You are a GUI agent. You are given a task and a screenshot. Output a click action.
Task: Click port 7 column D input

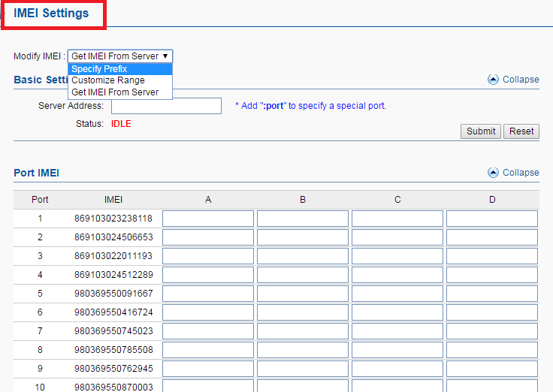[x=492, y=331]
